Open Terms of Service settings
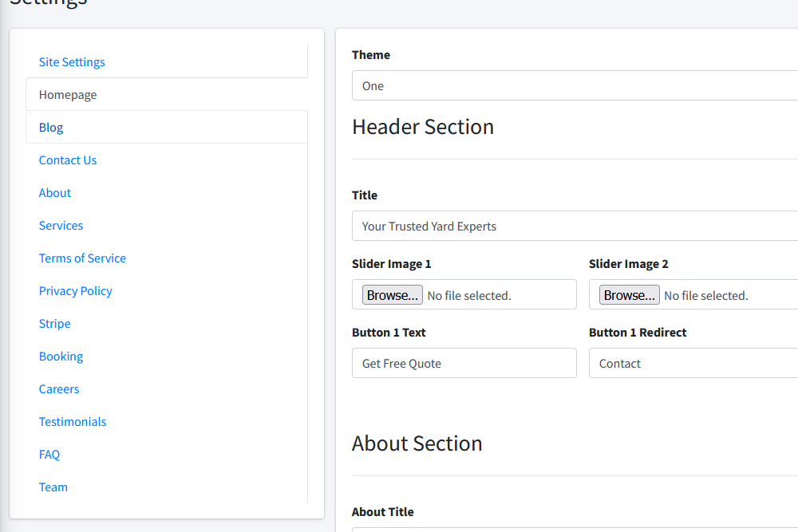This screenshot has width=798, height=532. click(x=82, y=258)
